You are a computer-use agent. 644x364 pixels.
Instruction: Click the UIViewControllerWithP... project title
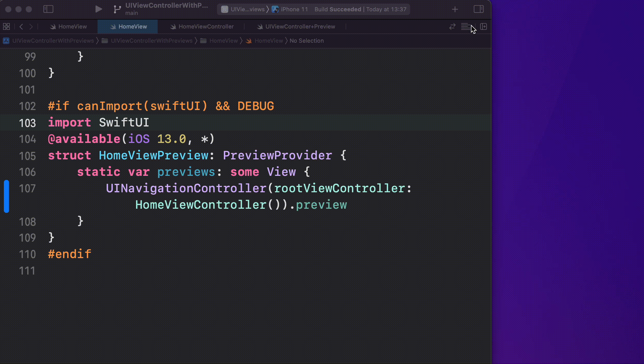click(x=166, y=5)
